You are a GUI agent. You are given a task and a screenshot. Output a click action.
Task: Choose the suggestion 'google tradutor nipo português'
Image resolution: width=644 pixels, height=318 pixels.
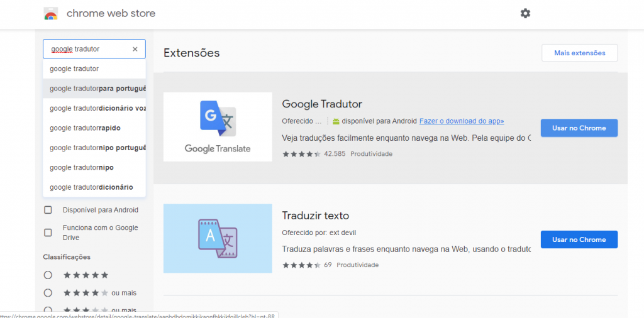94,148
